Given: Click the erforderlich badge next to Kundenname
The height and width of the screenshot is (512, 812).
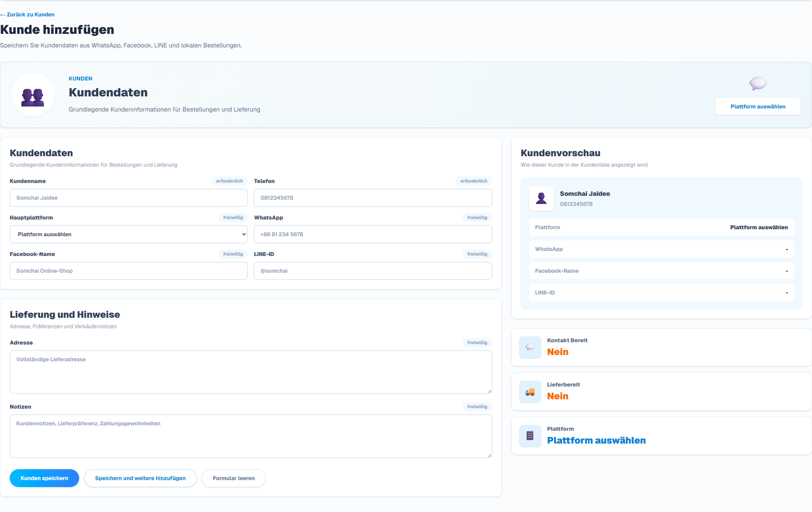Looking at the screenshot, I should click(x=229, y=181).
